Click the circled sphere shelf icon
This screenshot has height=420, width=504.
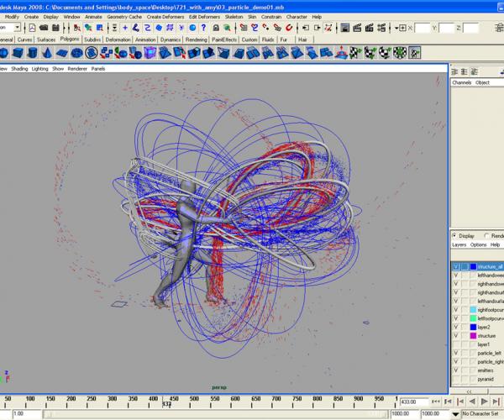tap(92, 53)
